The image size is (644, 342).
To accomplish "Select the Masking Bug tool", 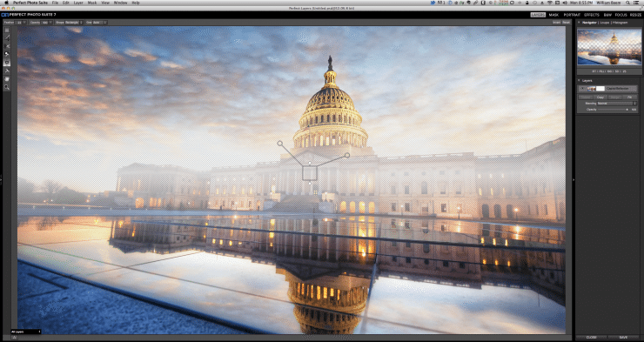I will [7, 62].
